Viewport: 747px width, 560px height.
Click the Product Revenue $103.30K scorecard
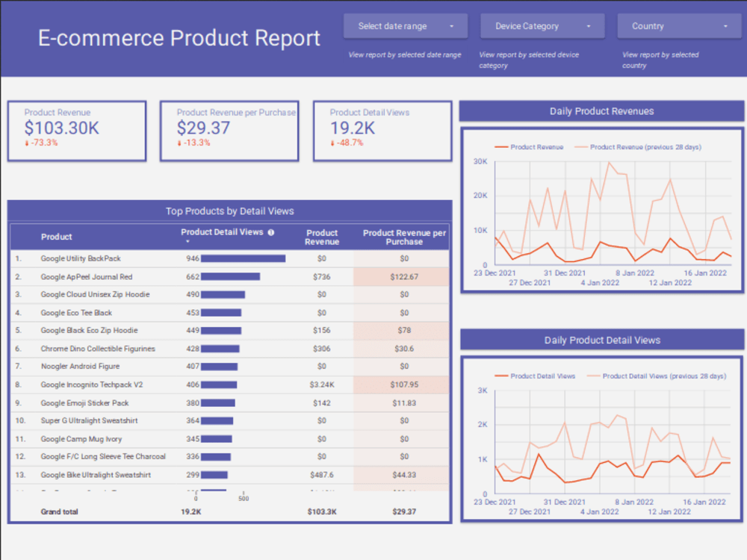click(x=77, y=131)
